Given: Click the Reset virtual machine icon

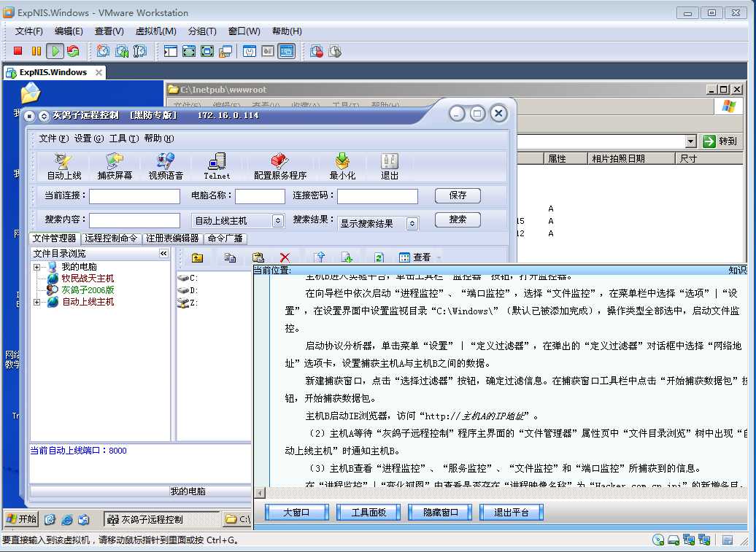Looking at the screenshot, I should click(x=73, y=50).
